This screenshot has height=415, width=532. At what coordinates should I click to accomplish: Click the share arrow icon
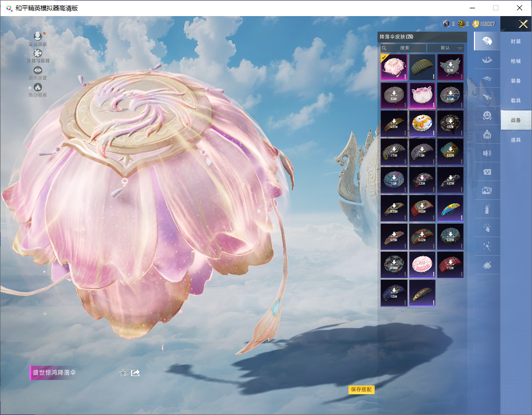click(135, 372)
